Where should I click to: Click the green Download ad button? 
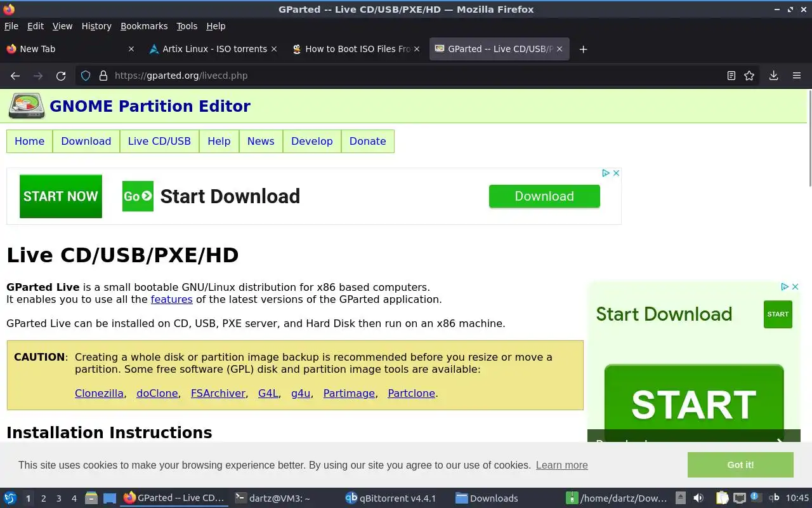544,196
